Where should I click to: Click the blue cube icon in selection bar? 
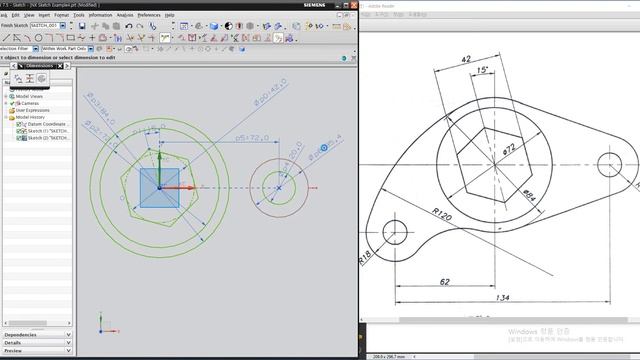tap(242, 49)
